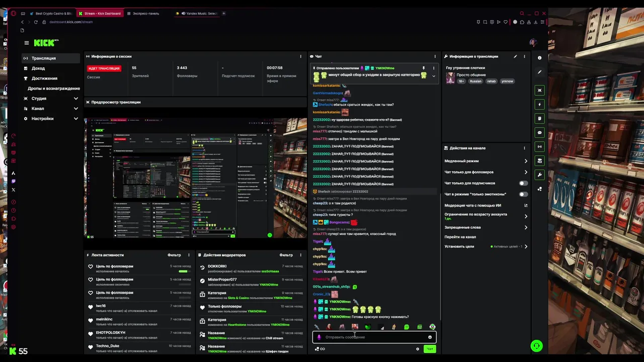This screenshot has width=644, height=362.
Task: Toggle subscribers-only chat switch
Action: point(524,184)
